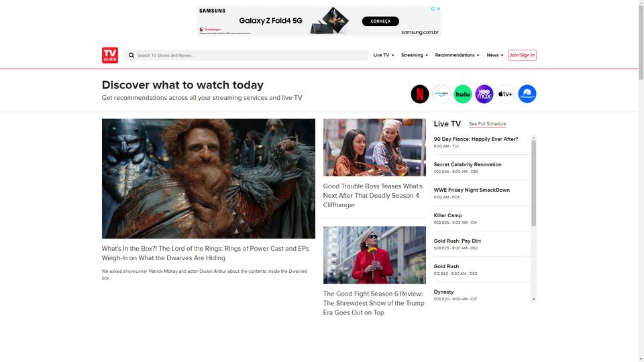
Task: Open the See Full Schedule link
Action: (x=487, y=124)
